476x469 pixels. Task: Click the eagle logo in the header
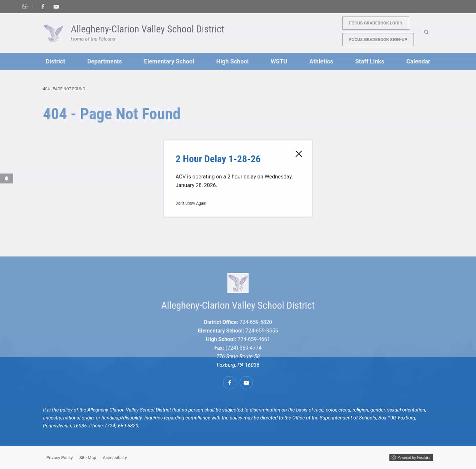pos(53,33)
